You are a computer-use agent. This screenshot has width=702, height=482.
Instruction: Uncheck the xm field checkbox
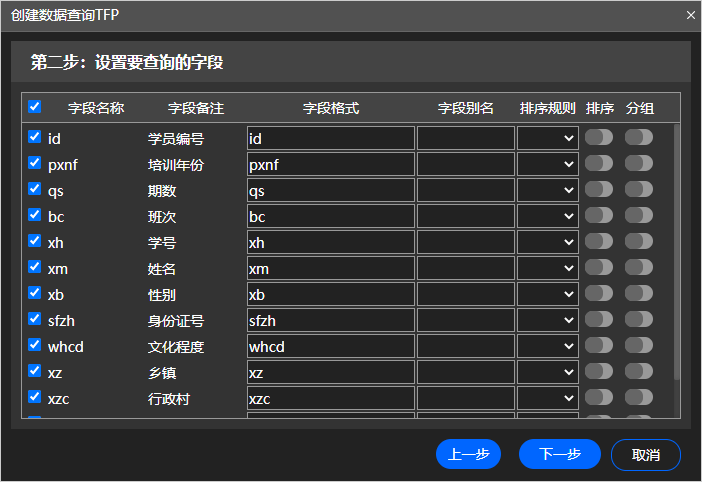(35, 267)
